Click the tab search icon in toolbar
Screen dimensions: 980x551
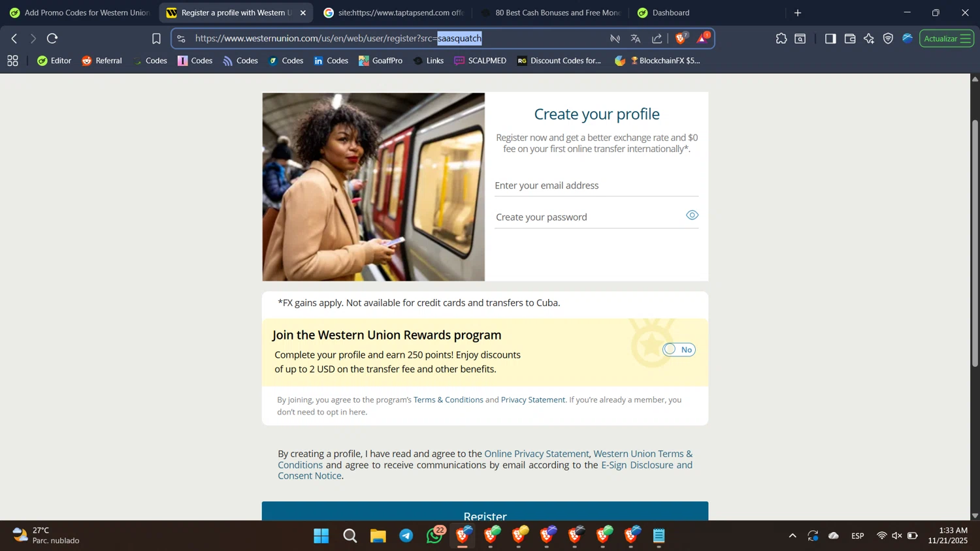coord(800,39)
